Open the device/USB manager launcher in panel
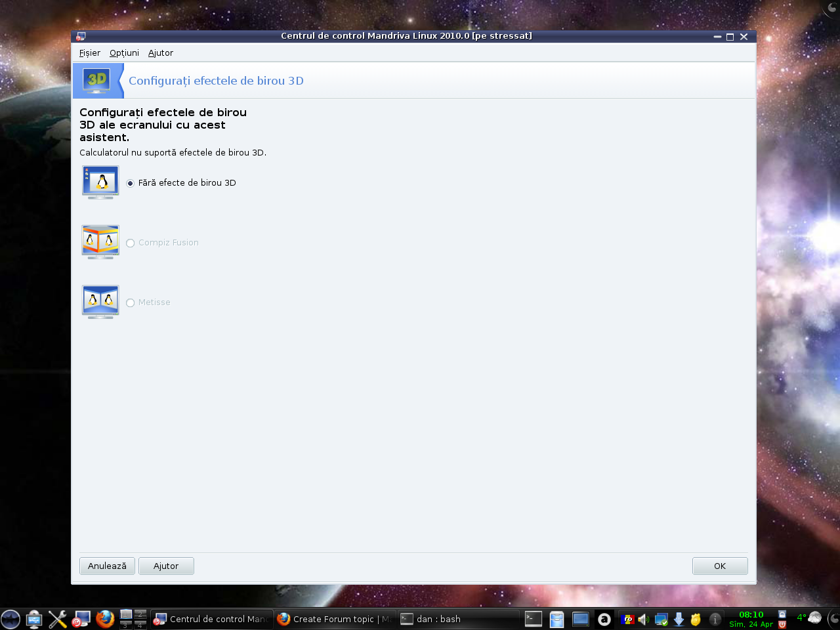This screenshot has height=630, width=840. 34,619
